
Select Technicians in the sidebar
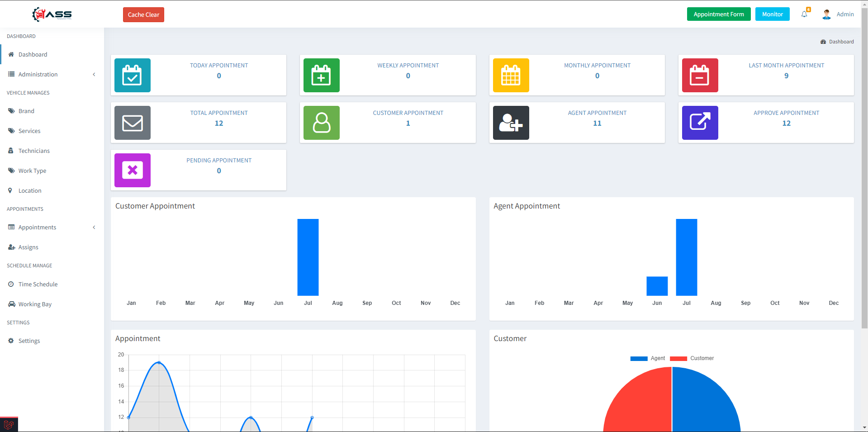pyautogui.click(x=52, y=151)
